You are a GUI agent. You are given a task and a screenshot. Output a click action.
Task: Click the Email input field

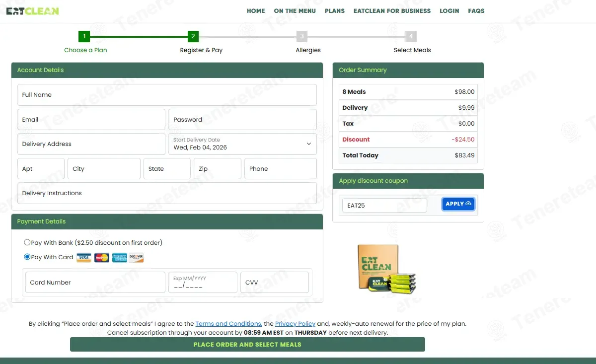91,120
